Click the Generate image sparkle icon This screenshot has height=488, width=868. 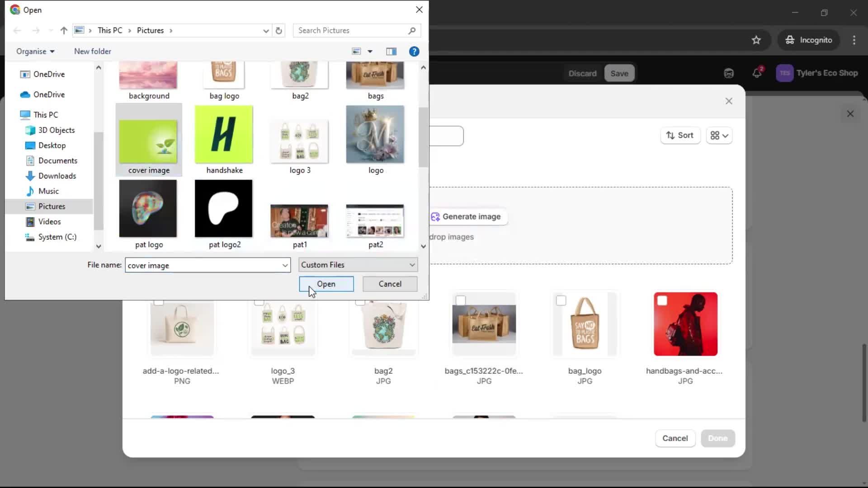[x=435, y=216]
